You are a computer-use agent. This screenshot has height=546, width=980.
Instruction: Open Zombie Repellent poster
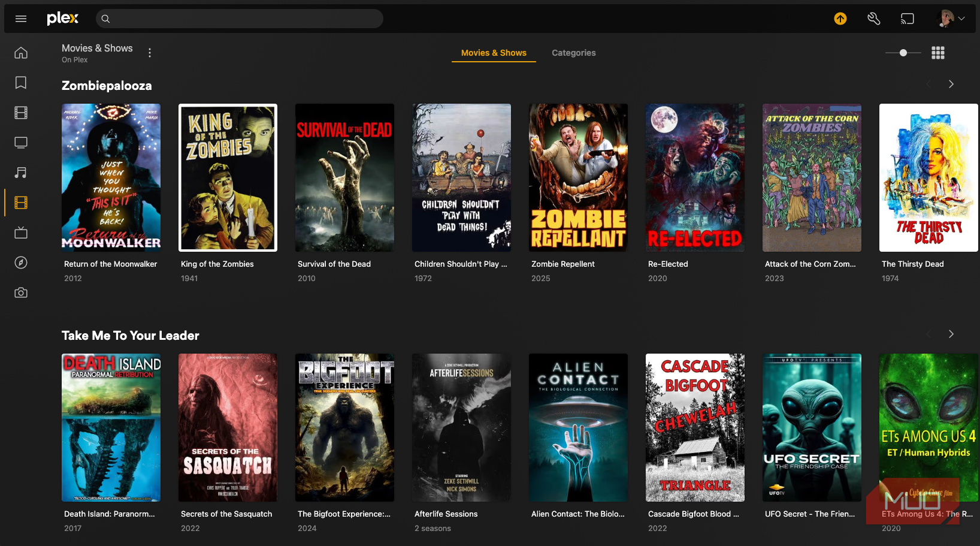tap(578, 177)
